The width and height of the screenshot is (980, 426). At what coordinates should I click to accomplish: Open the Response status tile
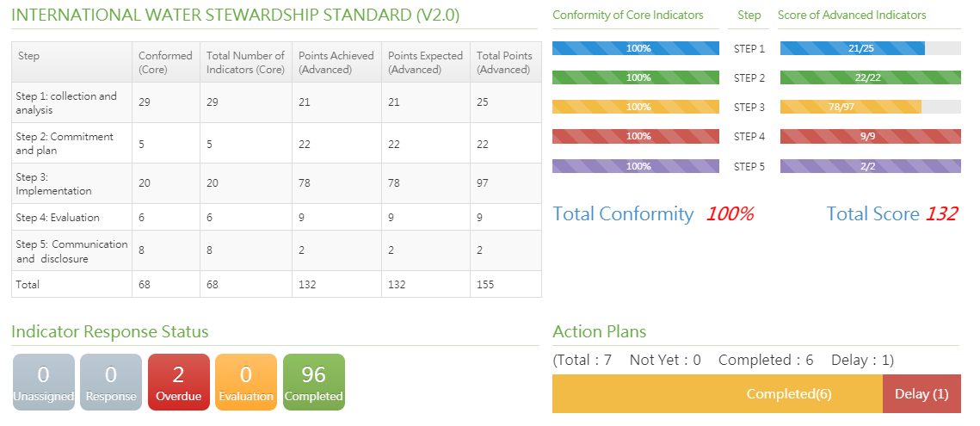(x=111, y=382)
